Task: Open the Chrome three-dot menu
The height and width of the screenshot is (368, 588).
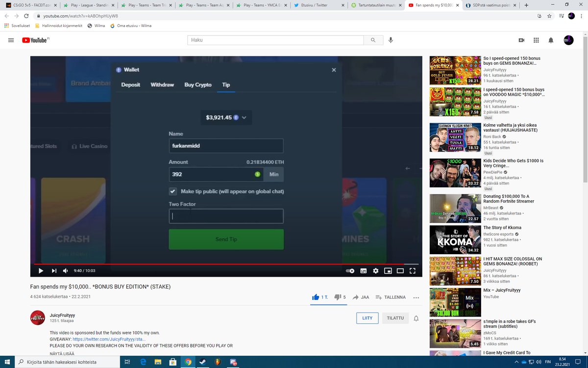Action: [x=582, y=16]
